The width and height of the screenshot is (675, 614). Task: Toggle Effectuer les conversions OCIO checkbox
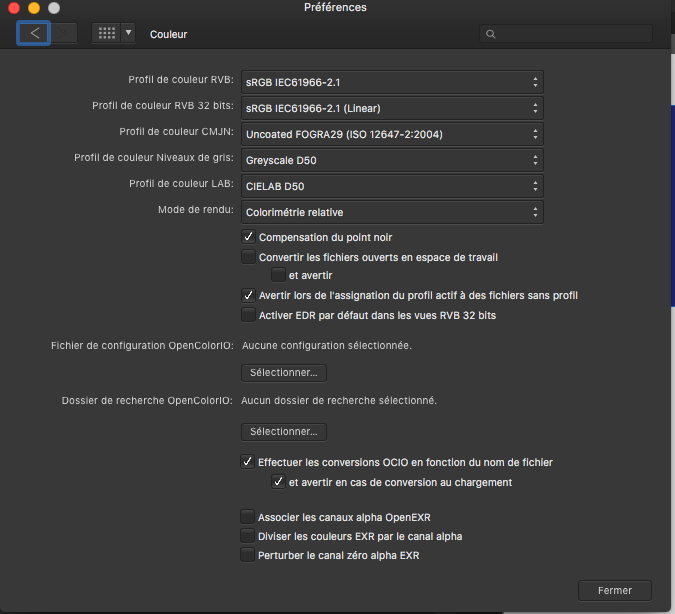(248, 462)
